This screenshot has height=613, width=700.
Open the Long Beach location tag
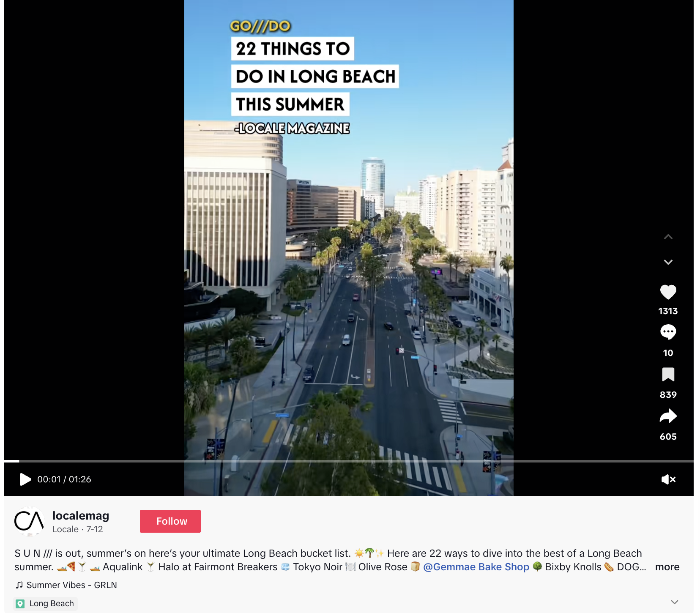tap(52, 604)
